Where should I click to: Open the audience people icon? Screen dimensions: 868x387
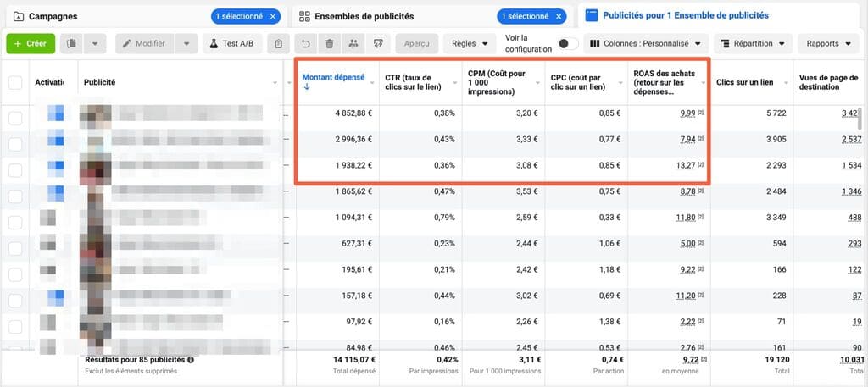(353, 44)
